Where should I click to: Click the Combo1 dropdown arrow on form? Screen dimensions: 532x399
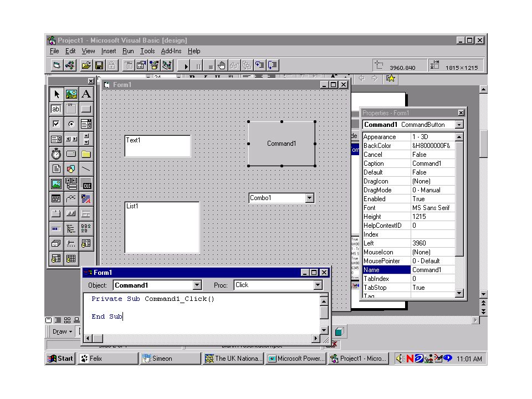pos(309,198)
